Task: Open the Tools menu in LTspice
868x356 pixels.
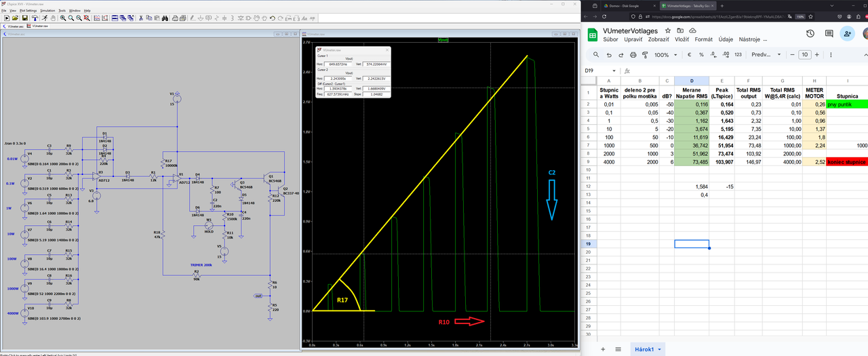Action: [62, 11]
